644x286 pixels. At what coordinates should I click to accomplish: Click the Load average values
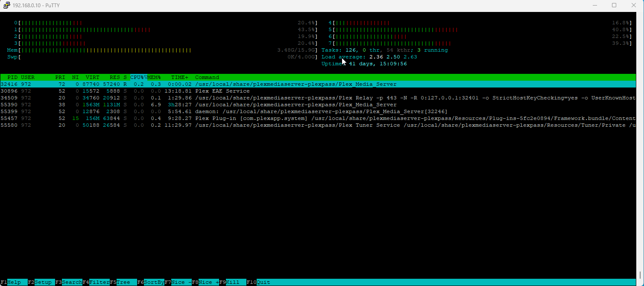coord(393,57)
